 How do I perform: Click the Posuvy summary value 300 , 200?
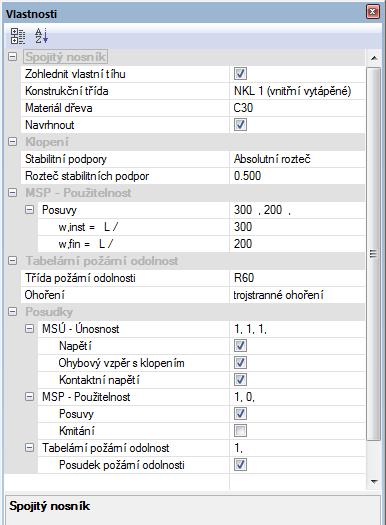click(262, 210)
